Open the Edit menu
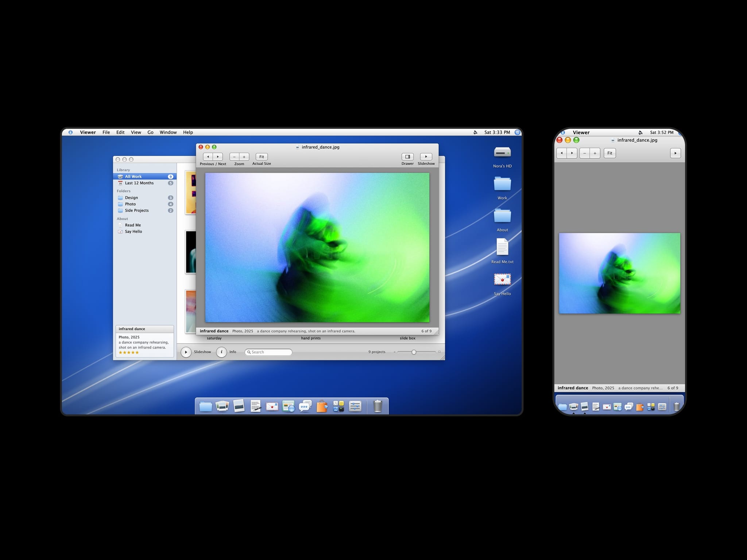The image size is (747, 560). pyautogui.click(x=120, y=132)
